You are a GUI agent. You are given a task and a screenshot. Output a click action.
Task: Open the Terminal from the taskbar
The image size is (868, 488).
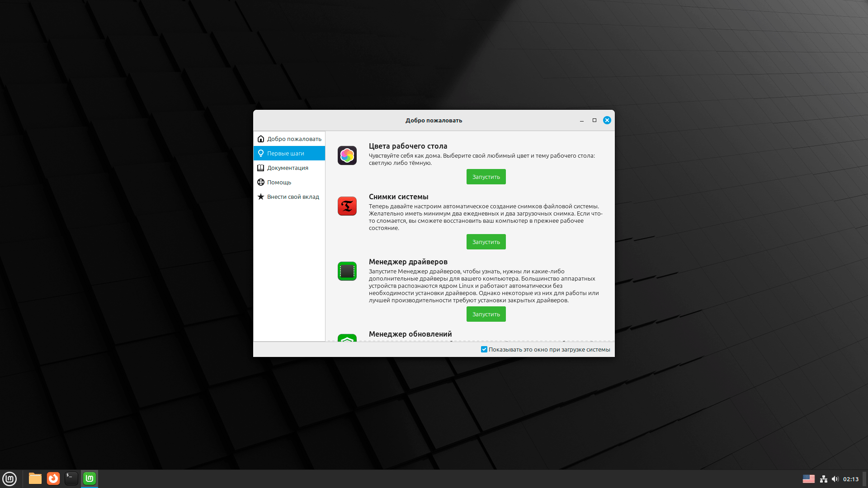tap(71, 479)
